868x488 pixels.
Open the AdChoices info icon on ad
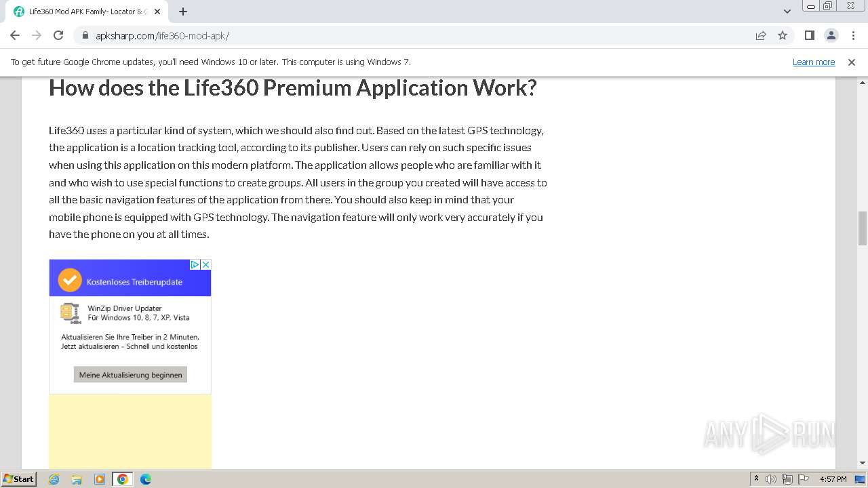(x=195, y=264)
